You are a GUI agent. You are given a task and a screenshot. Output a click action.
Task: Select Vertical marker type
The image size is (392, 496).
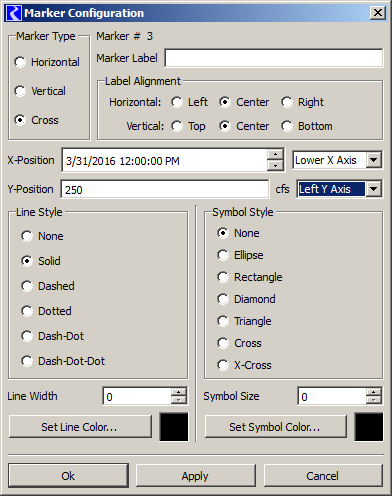coord(20,91)
